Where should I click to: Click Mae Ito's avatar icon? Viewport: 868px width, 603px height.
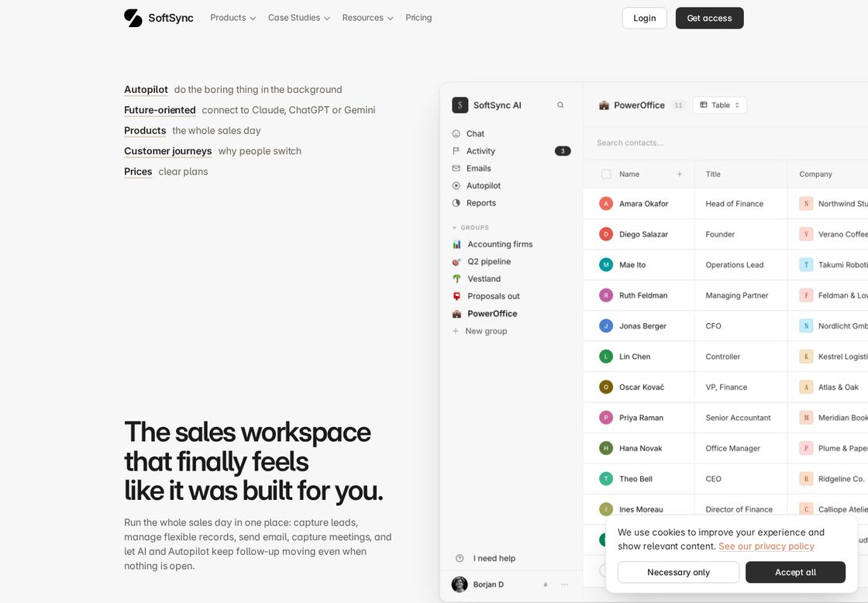[606, 264]
